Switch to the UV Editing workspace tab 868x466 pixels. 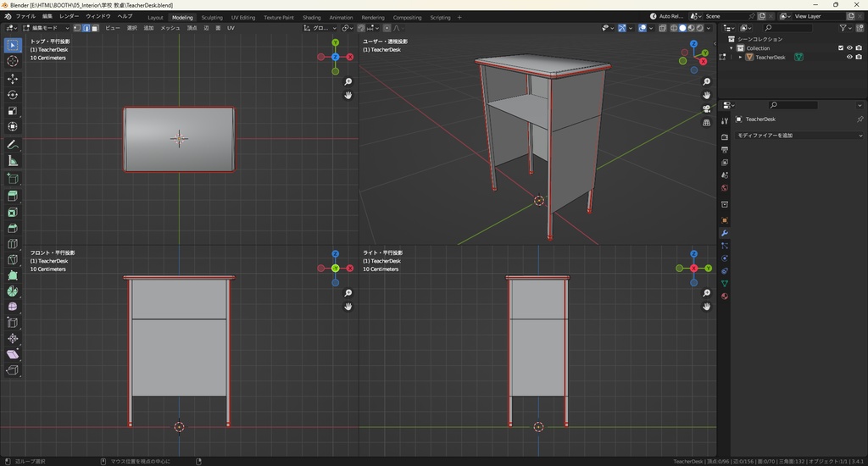[242, 17]
